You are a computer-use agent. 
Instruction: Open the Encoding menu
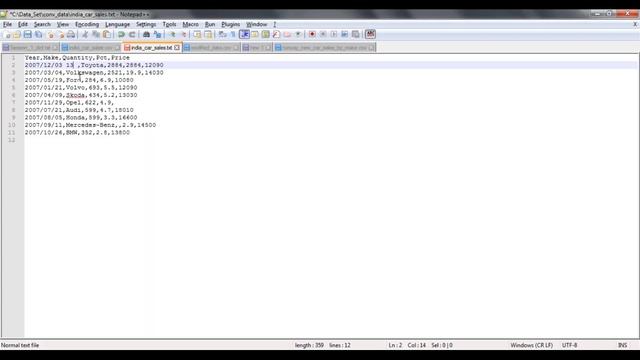87,24
